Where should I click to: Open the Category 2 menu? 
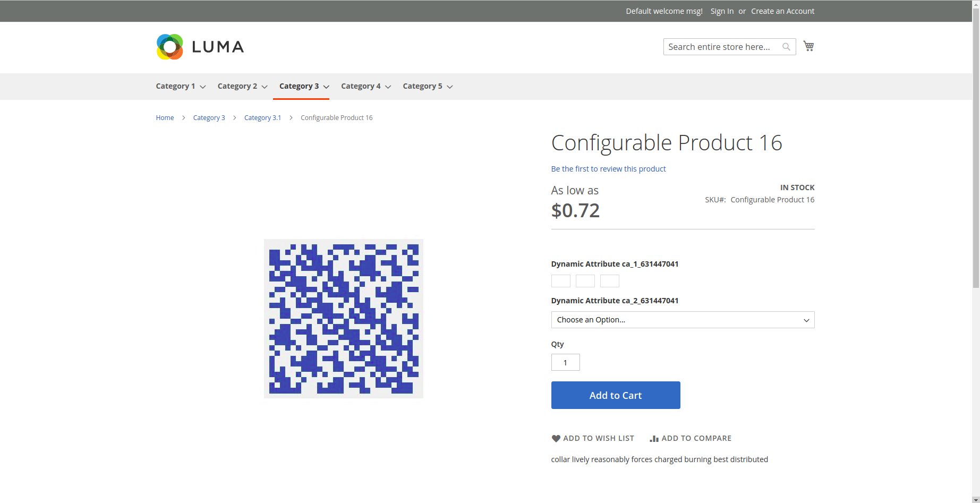(x=237, y=86)
